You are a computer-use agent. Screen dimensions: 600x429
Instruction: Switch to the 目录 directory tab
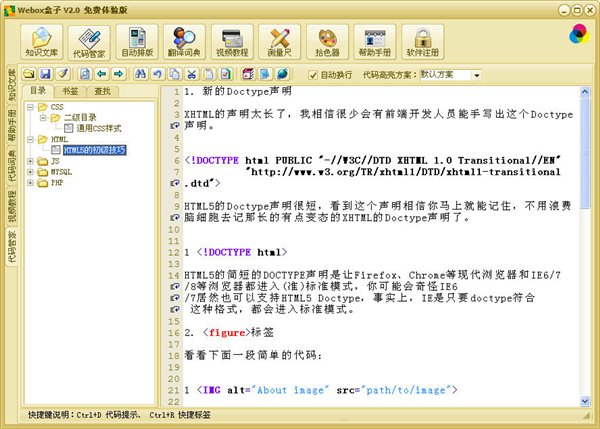coord(38,91)
